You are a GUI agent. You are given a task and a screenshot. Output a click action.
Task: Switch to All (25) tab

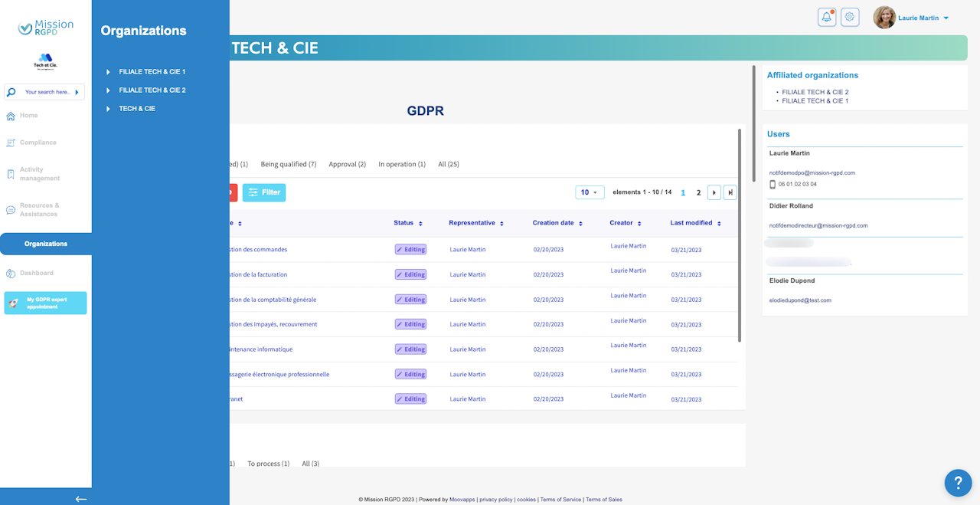(x=449, y=164)
